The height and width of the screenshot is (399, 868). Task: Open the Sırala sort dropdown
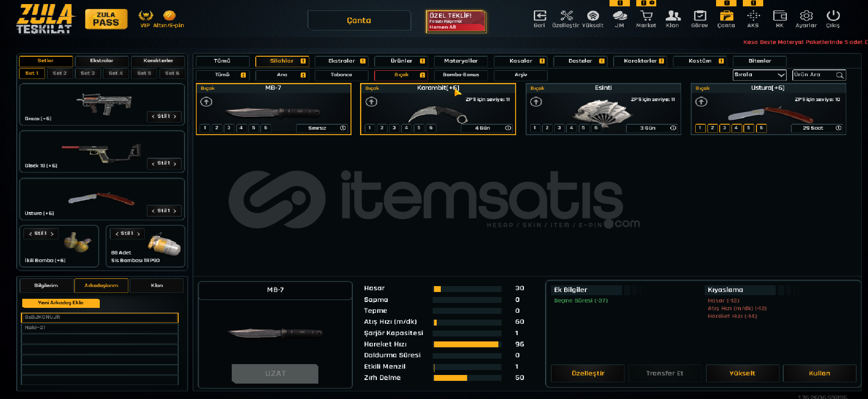point(760,75)
